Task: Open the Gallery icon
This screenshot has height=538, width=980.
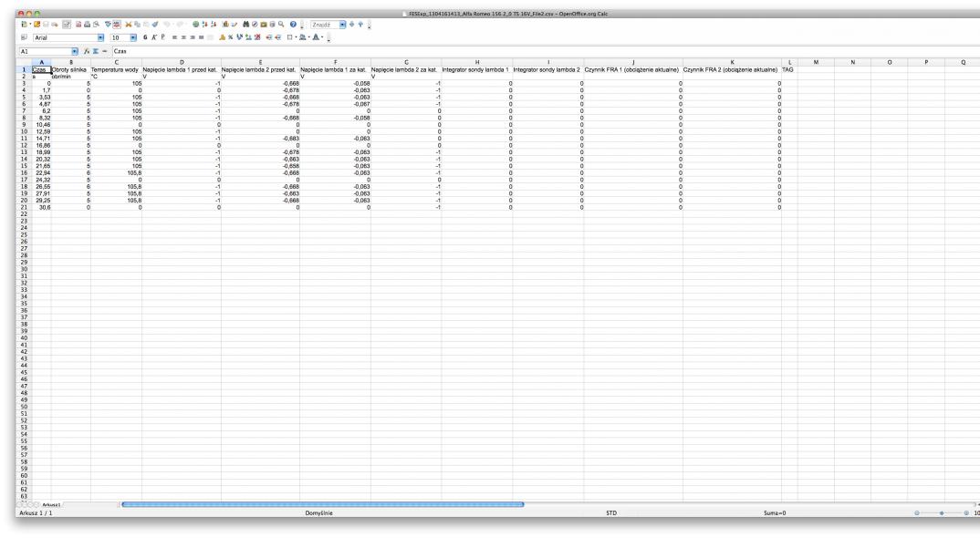Action: click(x=264, y=25)
